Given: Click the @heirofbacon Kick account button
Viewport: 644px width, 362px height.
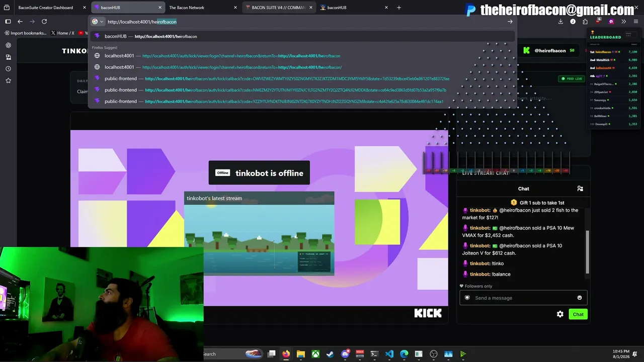Looking at the screenshot, I should coord(548,50).
